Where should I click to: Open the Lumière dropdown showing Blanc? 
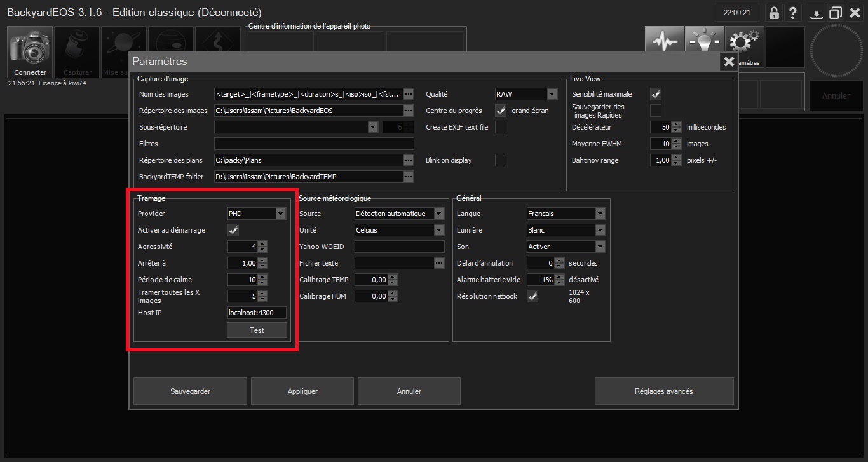tap(600, 230)
